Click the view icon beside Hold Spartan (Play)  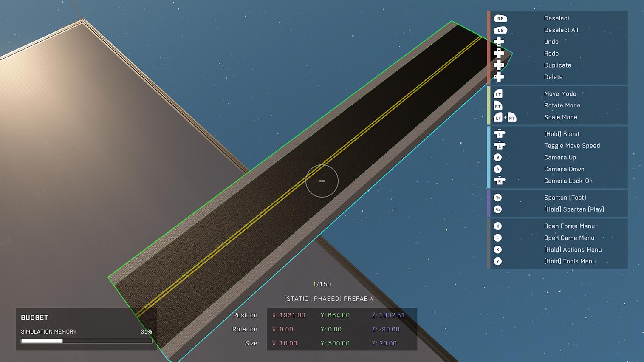[x=498, y=209]
